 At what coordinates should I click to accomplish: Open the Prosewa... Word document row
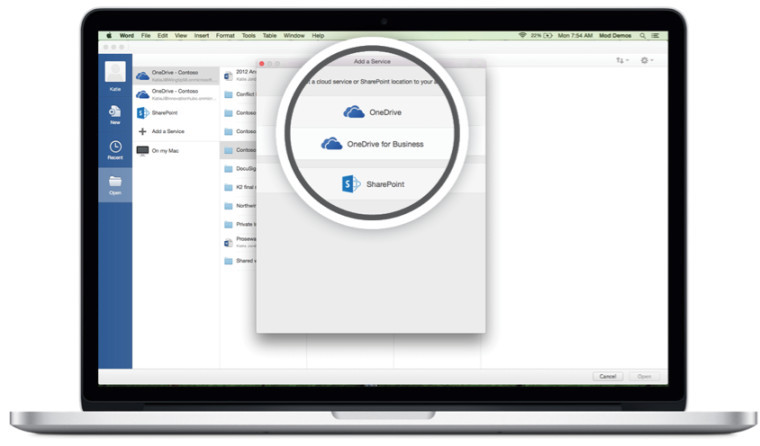[239, 242]
